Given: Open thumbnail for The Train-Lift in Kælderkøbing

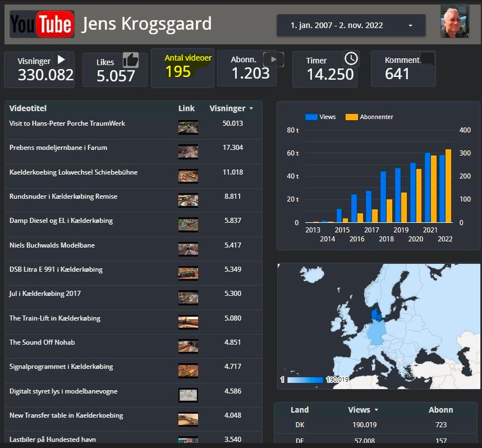Looking at the screenshot, I should (188, 322).
